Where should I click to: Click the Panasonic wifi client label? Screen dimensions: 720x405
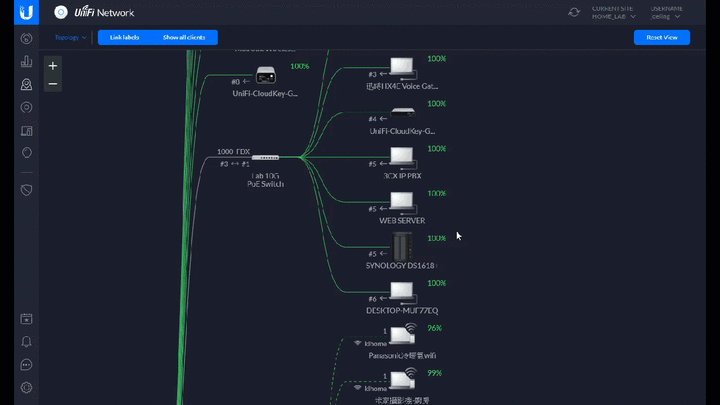click(x=402, y=356)
